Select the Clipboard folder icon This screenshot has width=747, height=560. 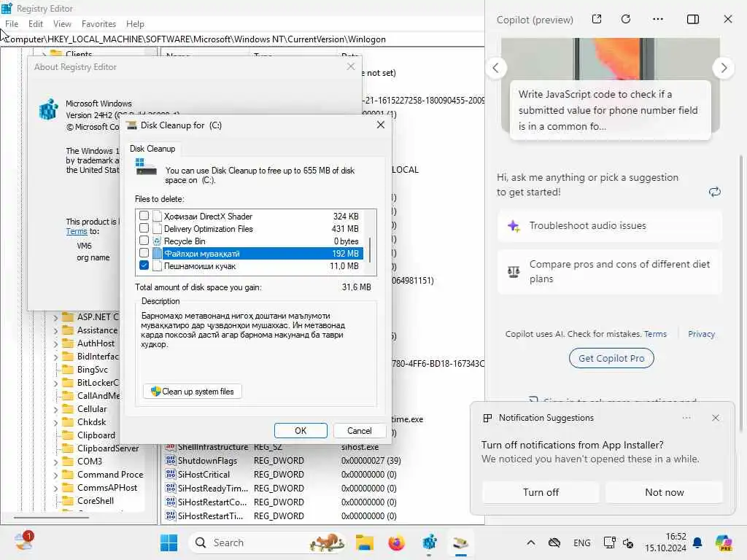68,435
